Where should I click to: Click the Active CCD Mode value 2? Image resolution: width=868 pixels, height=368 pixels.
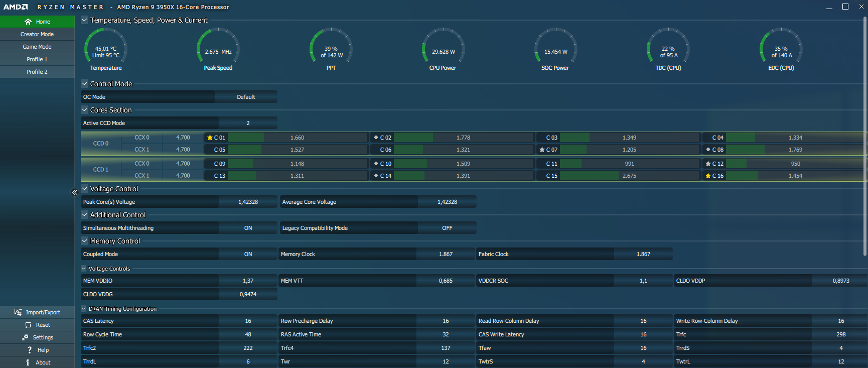[248, 123]
